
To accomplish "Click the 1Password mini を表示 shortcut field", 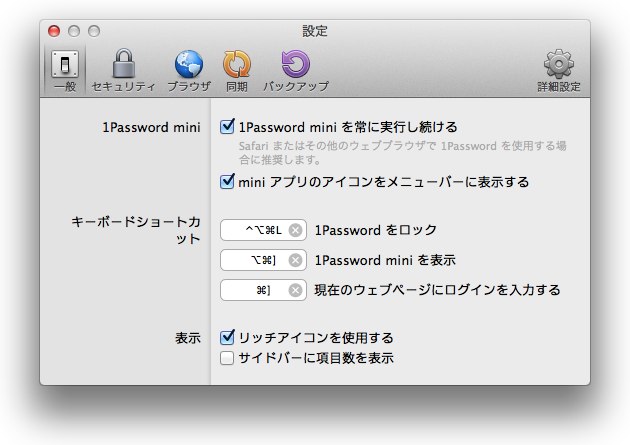I will pyautogui.click(x=263, y=260).
